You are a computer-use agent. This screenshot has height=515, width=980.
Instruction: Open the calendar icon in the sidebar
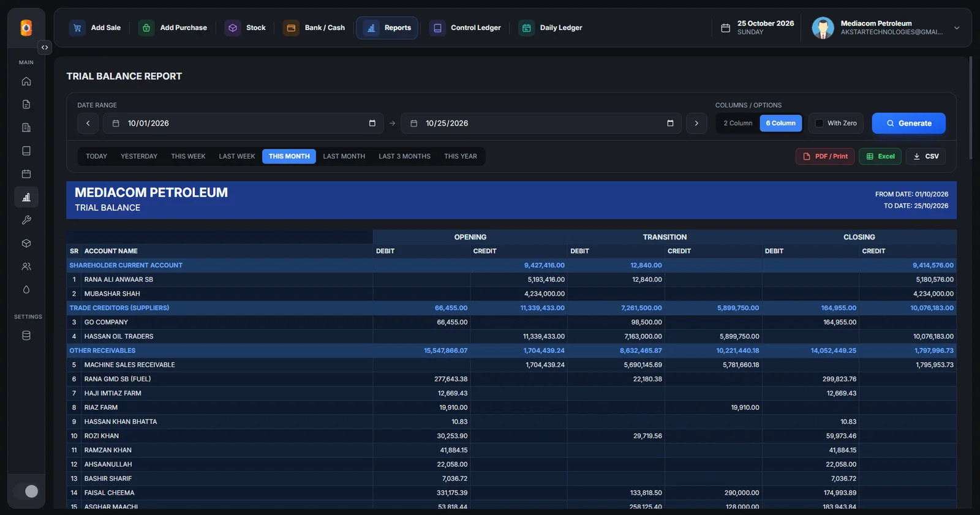[26, 174]
